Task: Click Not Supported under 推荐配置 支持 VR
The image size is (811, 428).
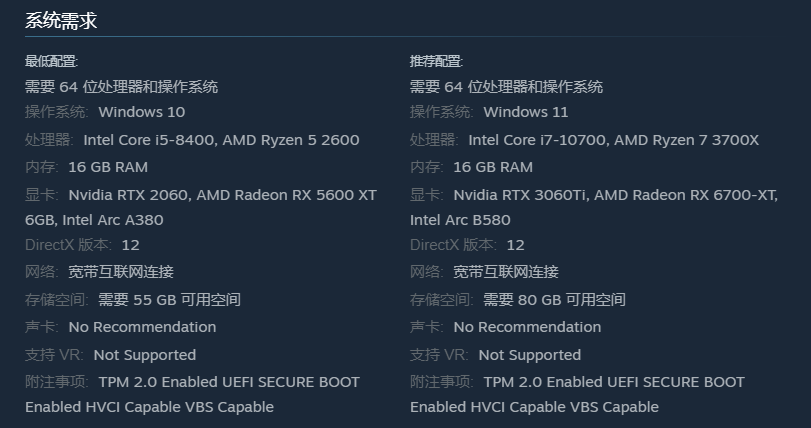Action: pos(529,355)
